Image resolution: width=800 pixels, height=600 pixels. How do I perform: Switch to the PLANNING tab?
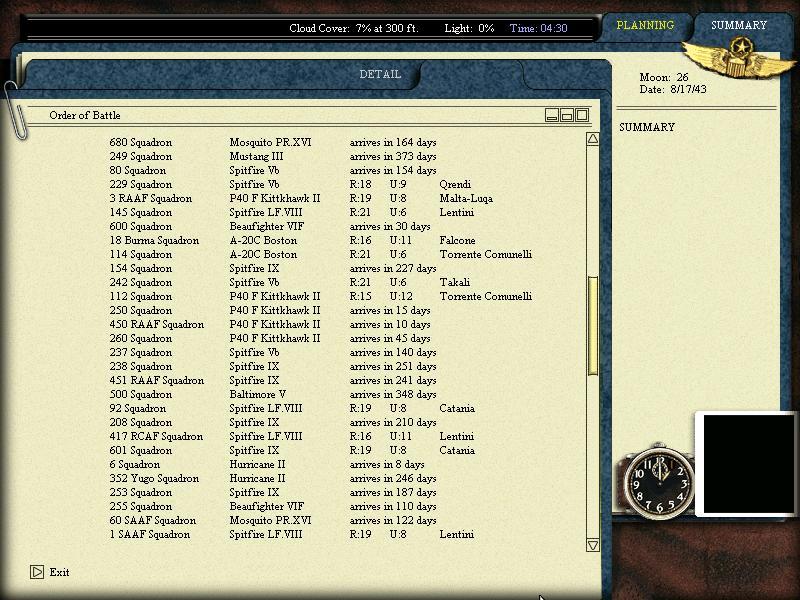[x=645, y=25]
